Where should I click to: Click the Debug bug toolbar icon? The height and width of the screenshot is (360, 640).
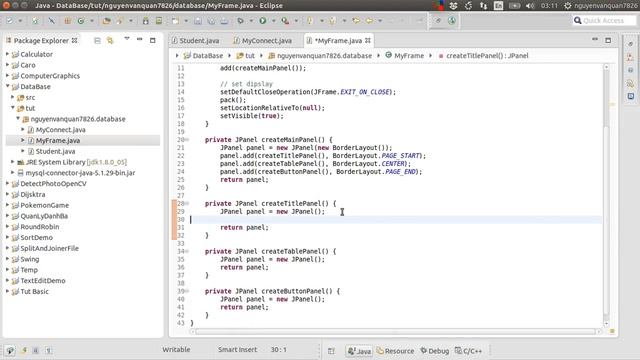pos(241,20)
